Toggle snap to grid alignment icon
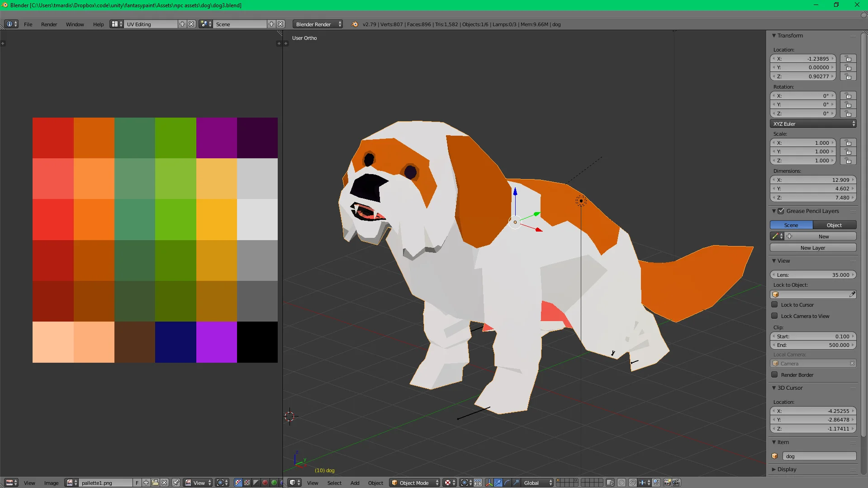 point(656,483)
